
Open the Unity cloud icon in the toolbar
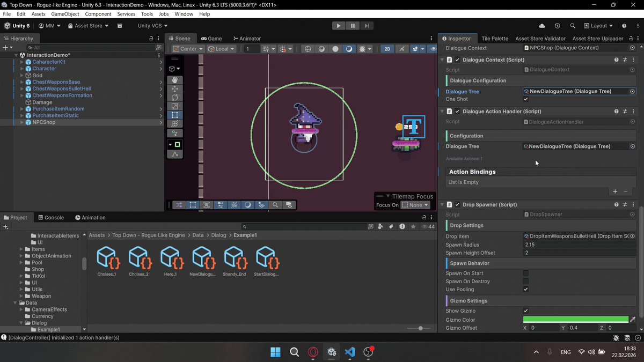click(542, 26)
